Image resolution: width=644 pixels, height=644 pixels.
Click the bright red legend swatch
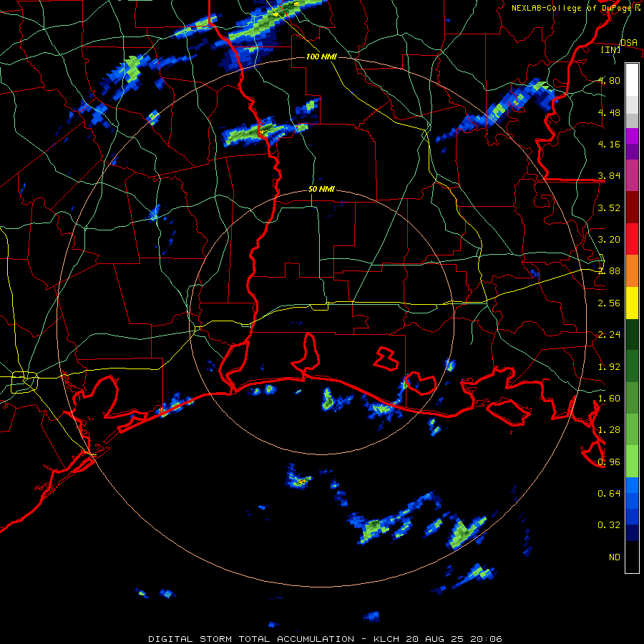tap(632, 239)
